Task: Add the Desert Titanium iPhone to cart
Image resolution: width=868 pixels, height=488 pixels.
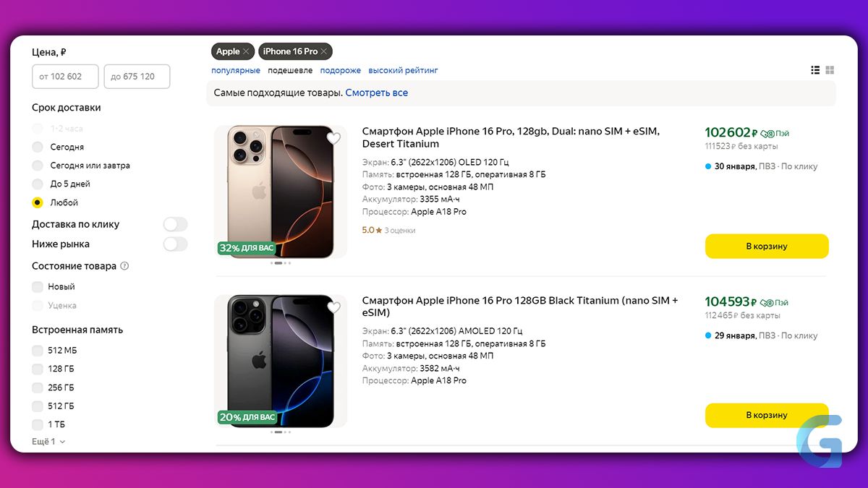Action: (767, 247)
